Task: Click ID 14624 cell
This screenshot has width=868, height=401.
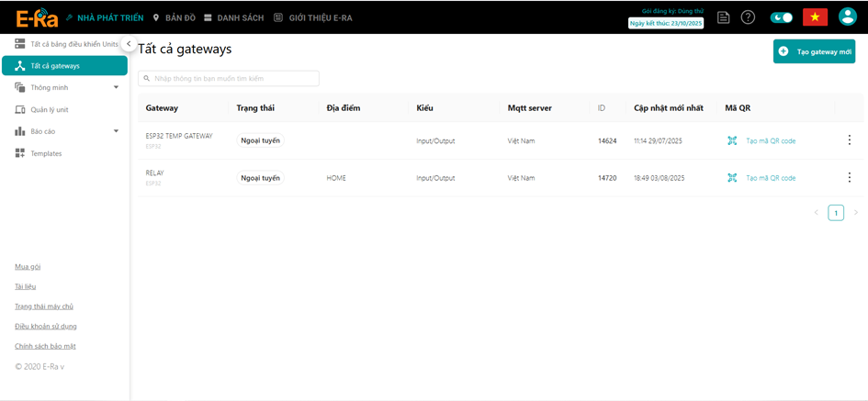Action: pyautogui.click(x=607, y=141)
